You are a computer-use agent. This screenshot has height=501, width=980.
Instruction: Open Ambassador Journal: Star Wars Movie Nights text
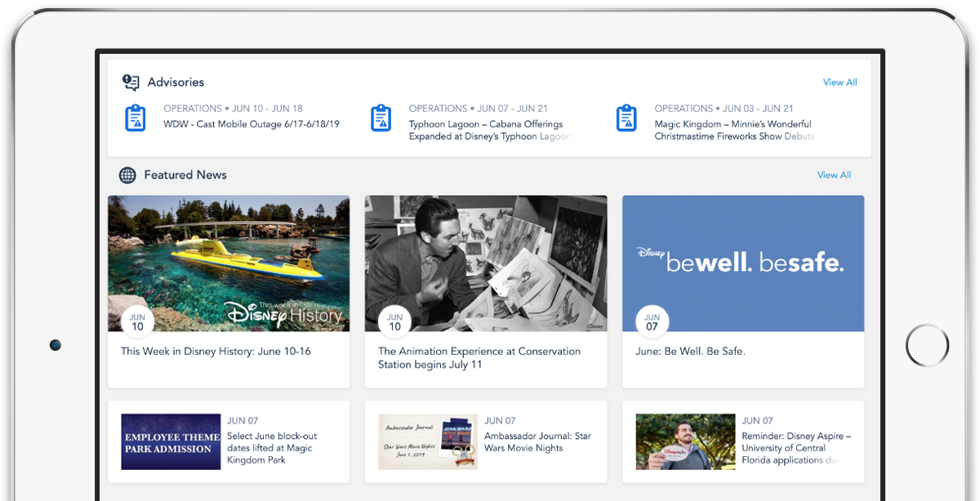537,441
